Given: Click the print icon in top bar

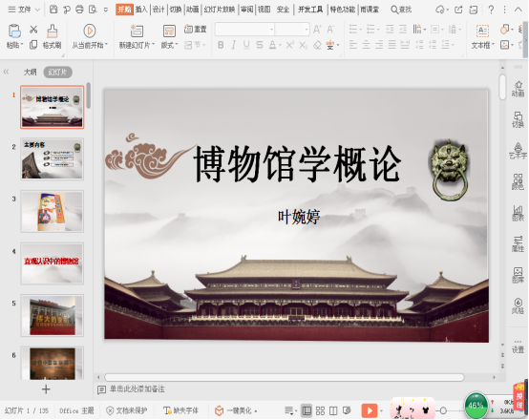Looking at the screenshot, I should click(79, 10).
